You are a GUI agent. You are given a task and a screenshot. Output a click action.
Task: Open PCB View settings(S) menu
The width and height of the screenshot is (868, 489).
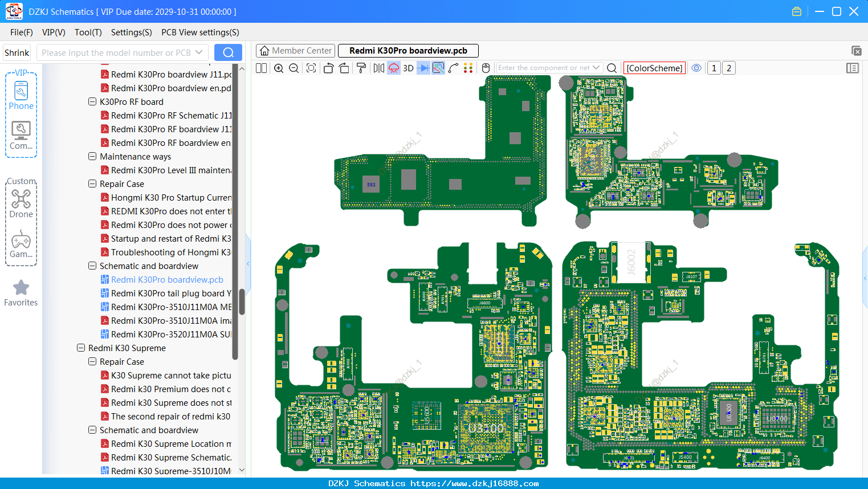(x=200, y=32)
